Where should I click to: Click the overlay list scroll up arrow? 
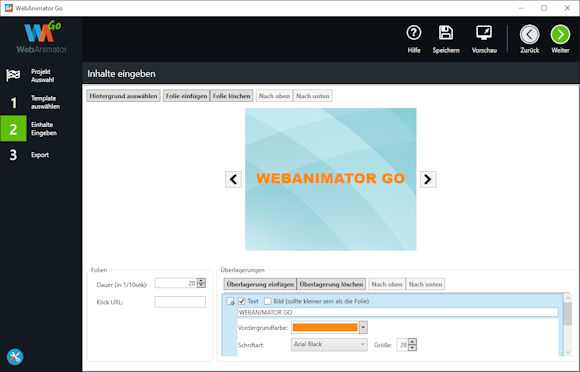(x=567, y=297)
